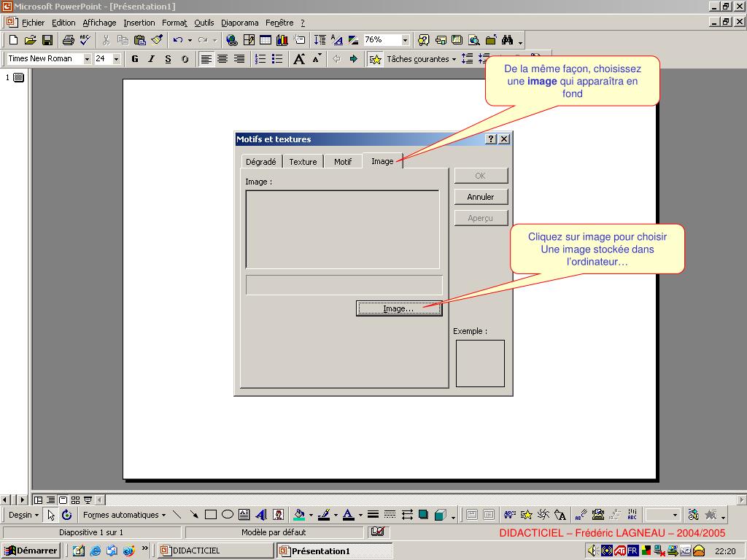Open the fill color dropdown arrow
The image size is (747, 560).
click(x=311, y=515)
